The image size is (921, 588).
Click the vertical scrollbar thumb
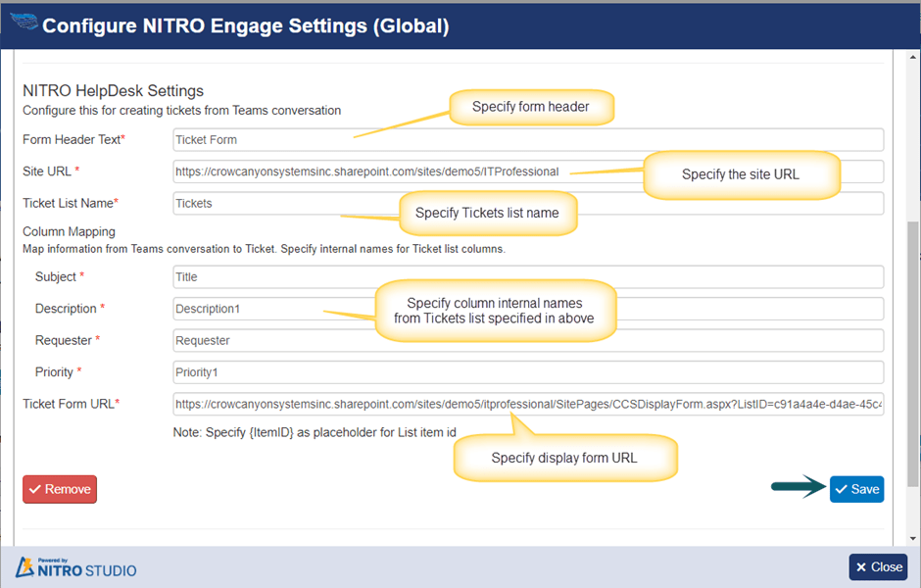pyautogui.click(x=912, y=354)
